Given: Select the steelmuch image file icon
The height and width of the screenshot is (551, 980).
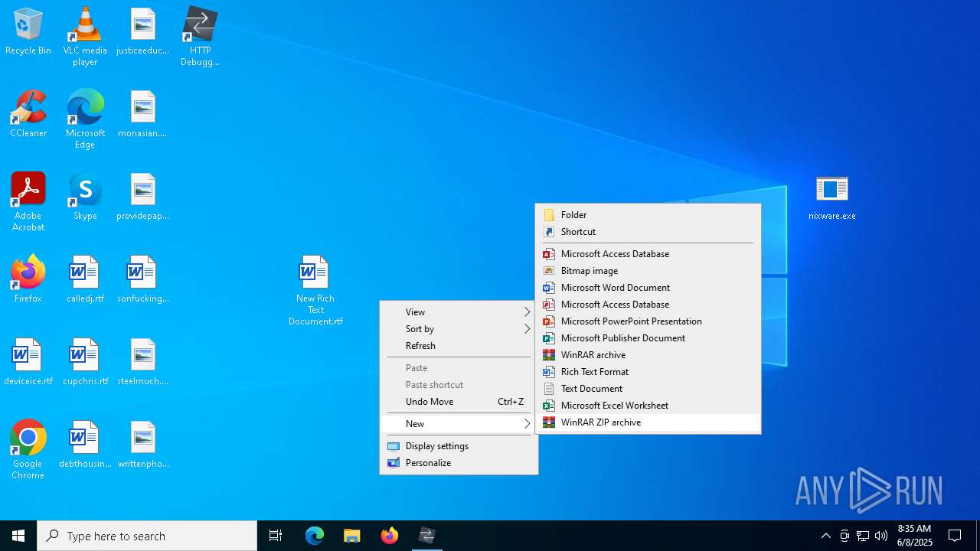Looking at the screenshot, I should click(142, 362).
